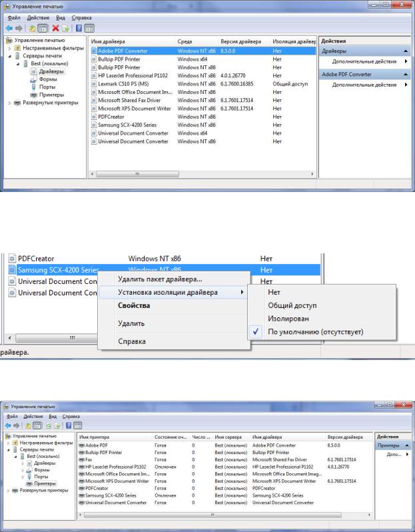Open 'Дополнительные действия' under Adobe PDF Converter section
Viewport: 415px width, 532px height.
click(x=364, y=85)
